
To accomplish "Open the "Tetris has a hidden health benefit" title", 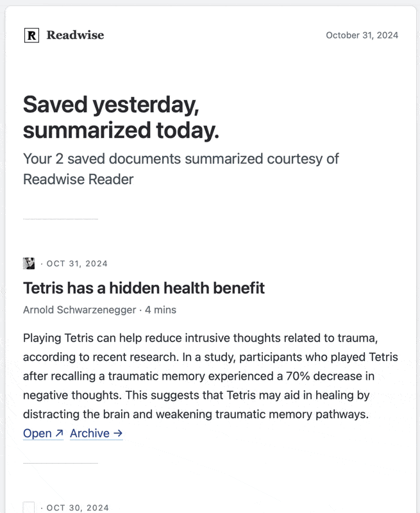I will click(x=144, y=288).
